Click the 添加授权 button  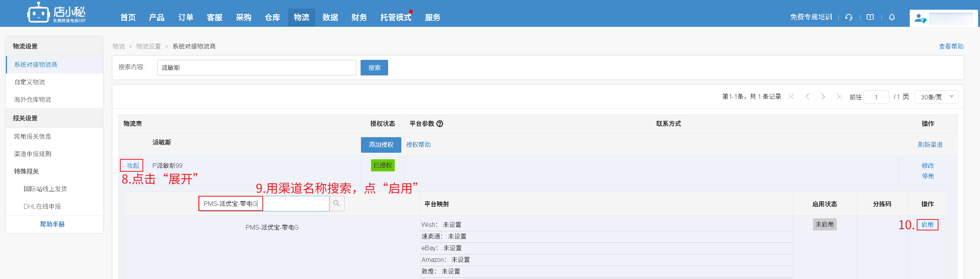[381, 145]
